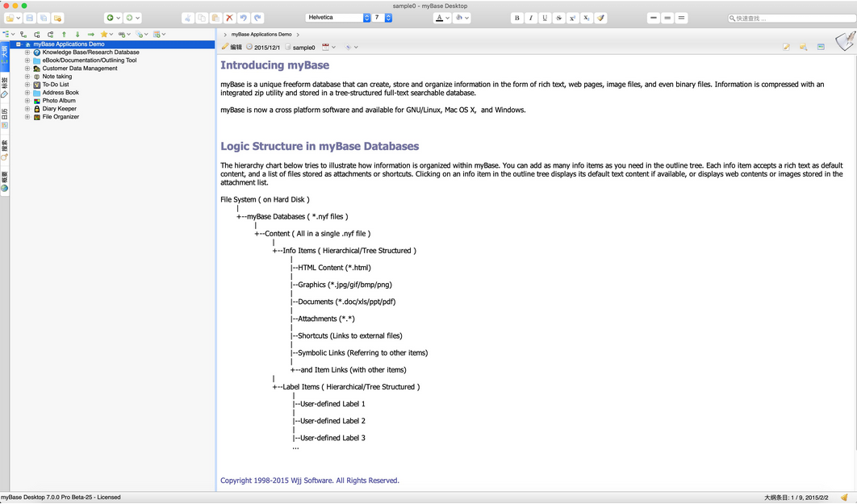Click the edit note pencil icon at top right
The width and height of the screenshot is (857, 504).
786,48
